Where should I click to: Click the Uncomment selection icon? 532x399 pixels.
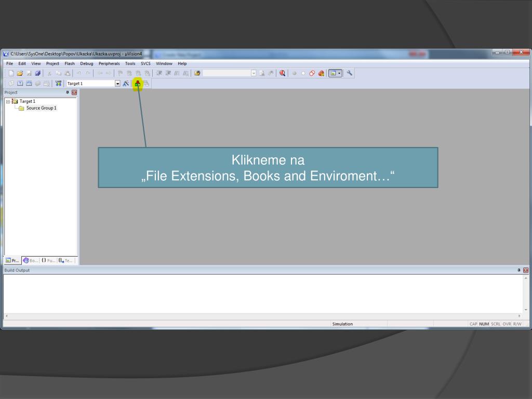[x=185, y=73]
